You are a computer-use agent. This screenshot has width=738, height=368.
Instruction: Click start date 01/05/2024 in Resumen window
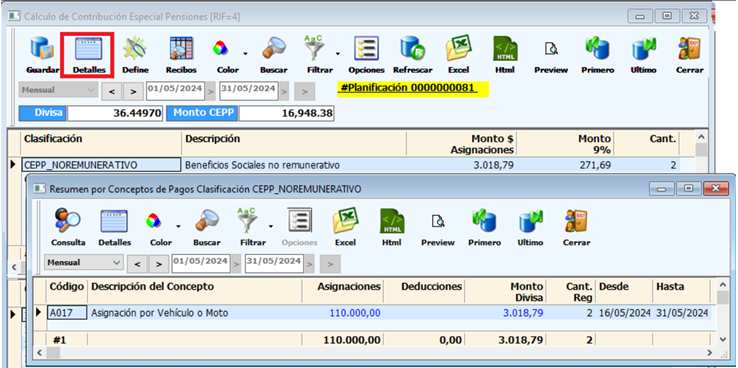(201, 263)
